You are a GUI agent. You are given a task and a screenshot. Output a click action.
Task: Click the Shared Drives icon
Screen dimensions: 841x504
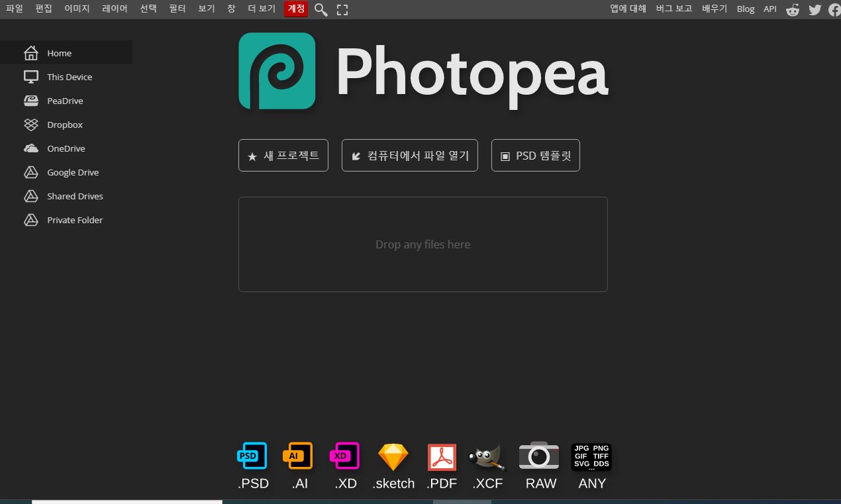pyautogui.click(x=31, y=196)
